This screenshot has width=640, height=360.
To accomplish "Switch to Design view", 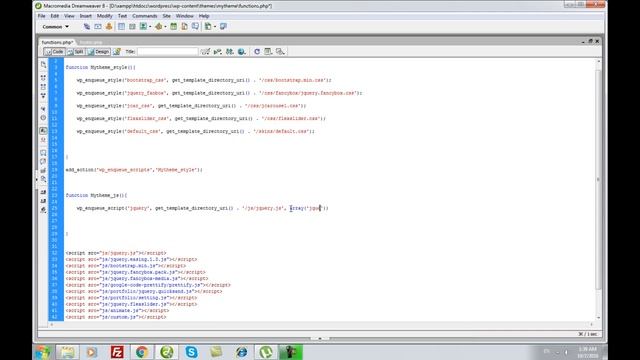I will point(99,51).
